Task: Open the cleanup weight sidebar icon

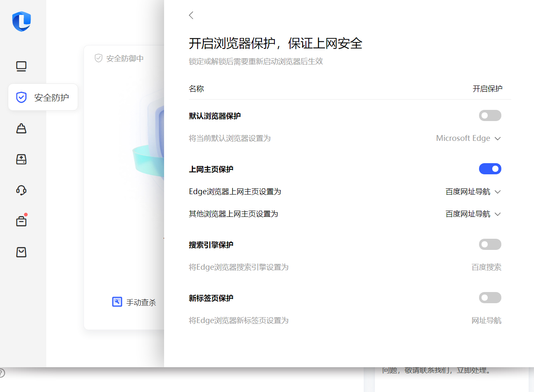Action: 21,128
